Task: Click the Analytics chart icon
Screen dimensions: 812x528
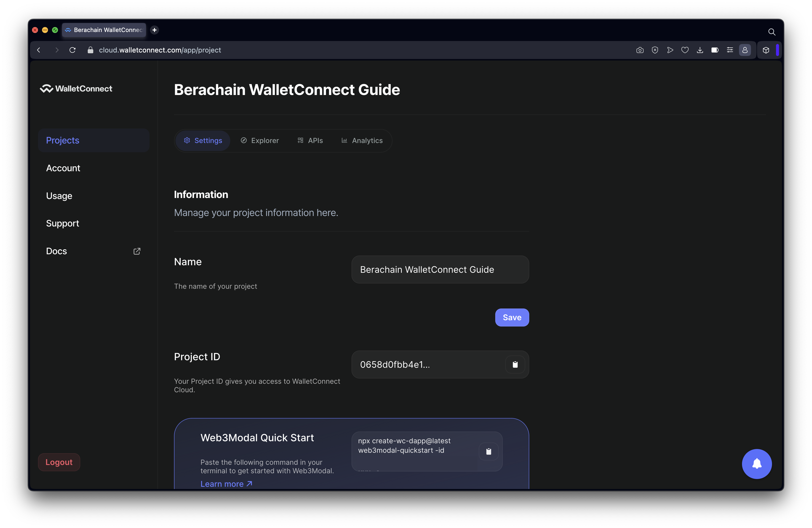Action: click(344, 140)
